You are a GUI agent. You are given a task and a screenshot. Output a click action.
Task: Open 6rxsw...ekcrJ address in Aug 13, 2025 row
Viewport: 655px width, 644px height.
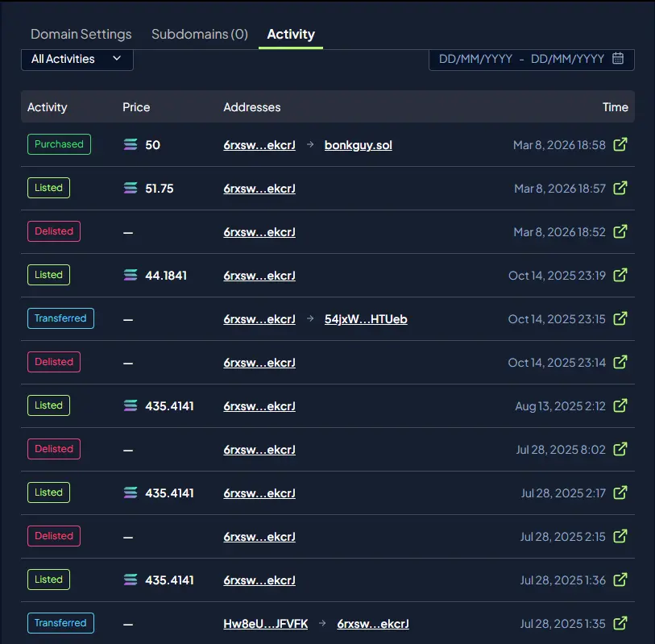point(259,405)
